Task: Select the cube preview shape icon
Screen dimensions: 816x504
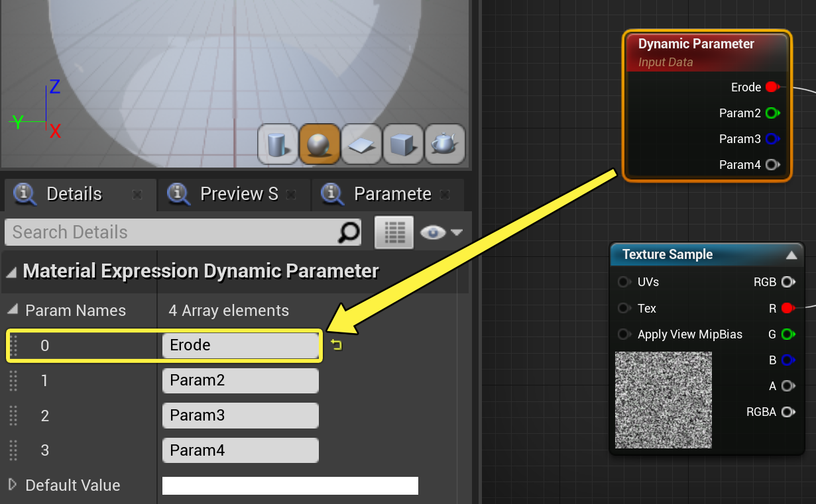Action: tap(403, 144)
